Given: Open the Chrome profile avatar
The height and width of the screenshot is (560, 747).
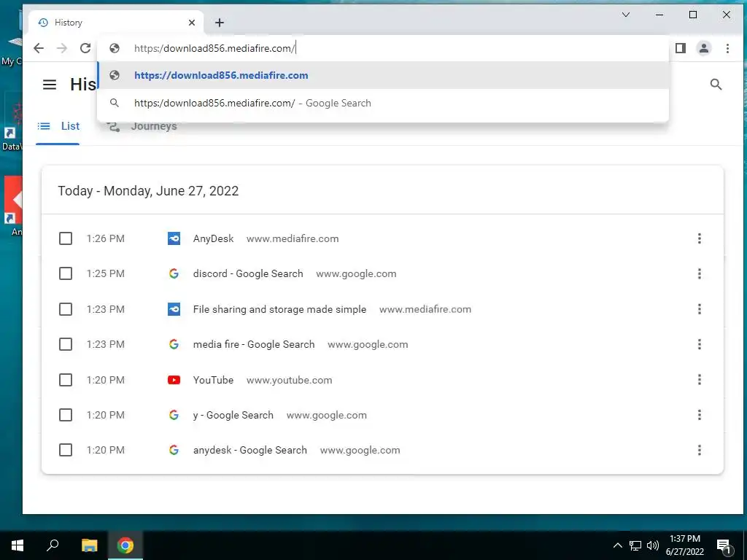Looking at the screenshot, I should 704,48.
